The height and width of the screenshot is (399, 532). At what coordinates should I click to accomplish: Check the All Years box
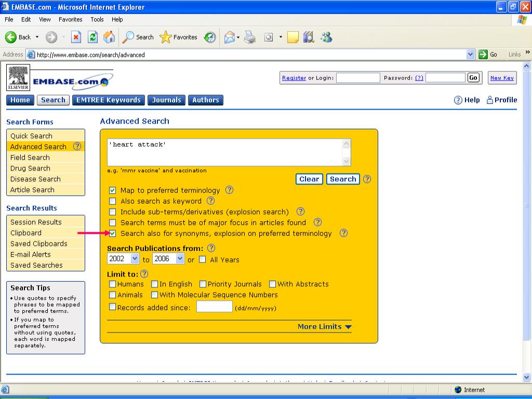(x=203, y=260)
